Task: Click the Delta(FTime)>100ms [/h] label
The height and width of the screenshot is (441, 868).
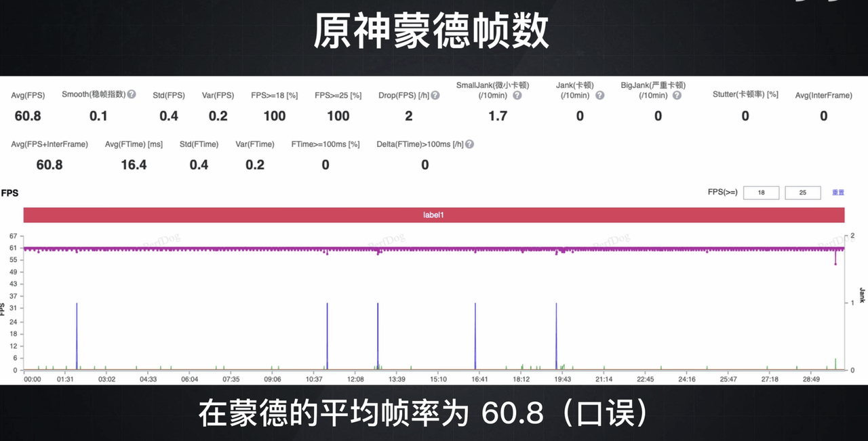Action: [420, 144]
